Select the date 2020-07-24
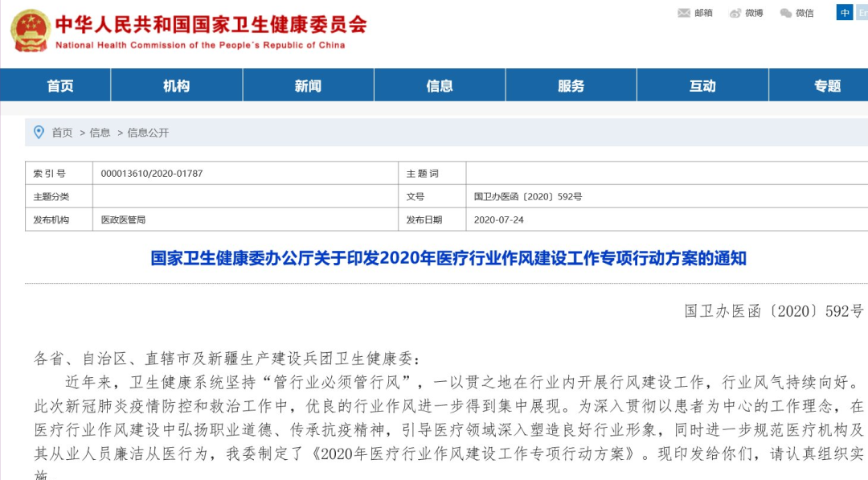 coord(499,219)
